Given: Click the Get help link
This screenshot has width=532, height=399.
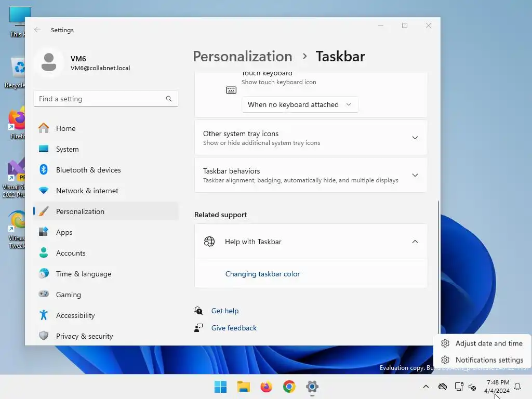Looking at the screenshot, I should coord(225,311).
